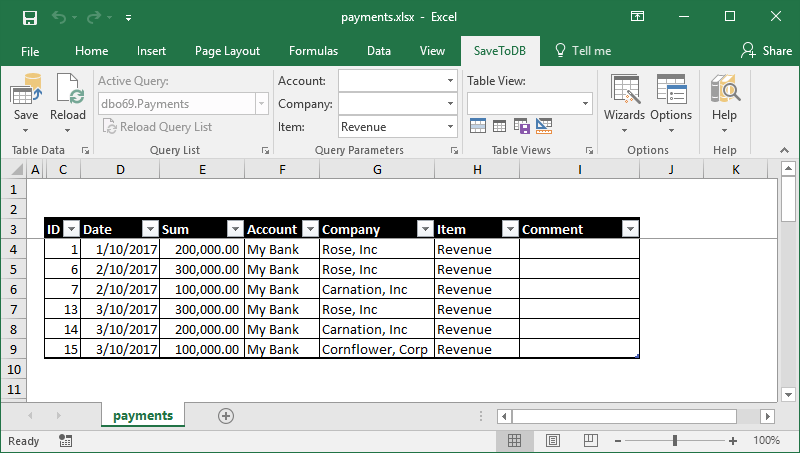Viewport: 800px width, 453px height.
Task: Switch to the Data tab
Action: tap(379, 51)
